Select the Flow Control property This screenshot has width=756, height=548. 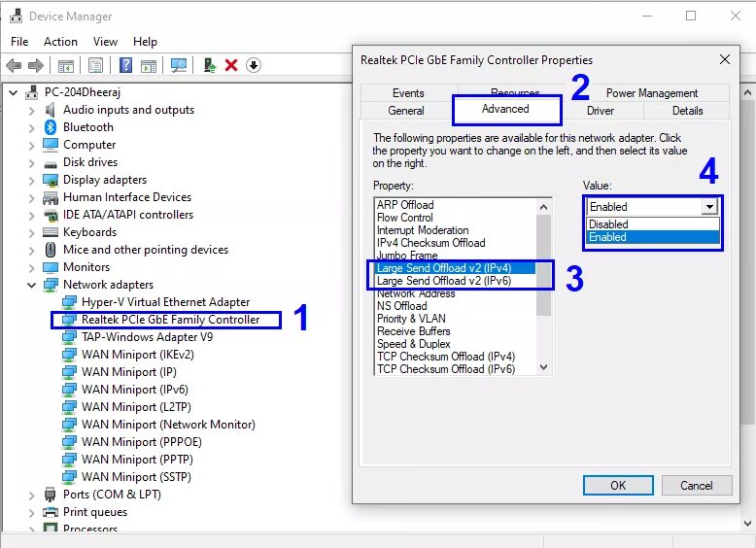coord(456,218)
